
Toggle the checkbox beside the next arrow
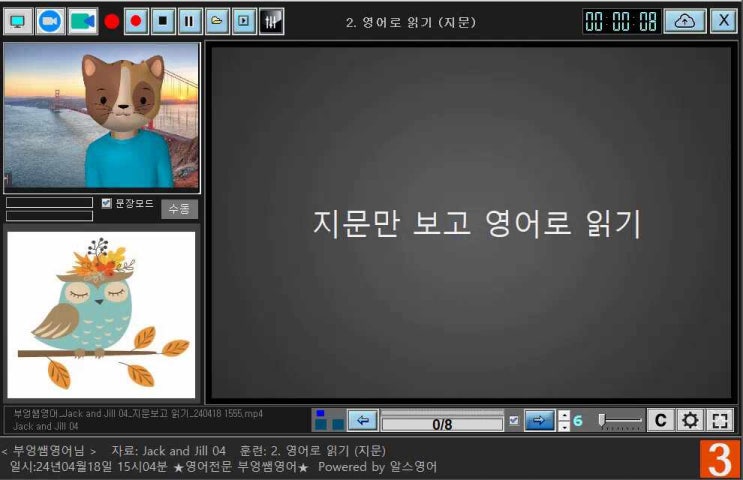[514, 421]
